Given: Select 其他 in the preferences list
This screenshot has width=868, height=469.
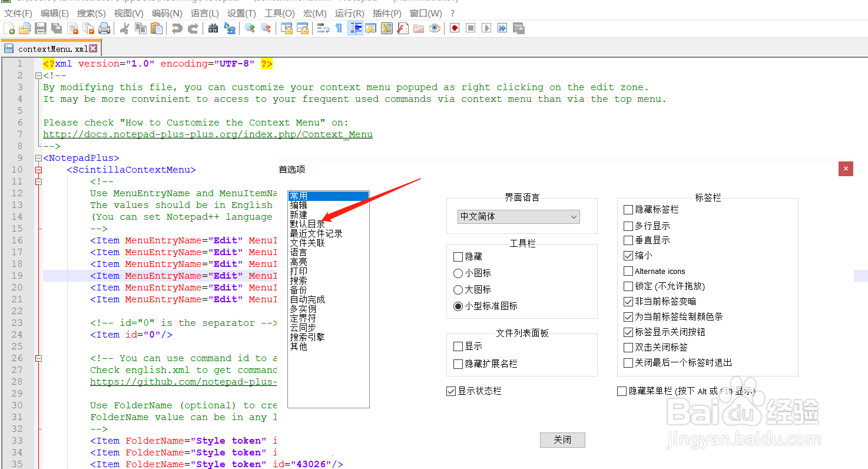Looking at the screenshot, I should [299, 346].
